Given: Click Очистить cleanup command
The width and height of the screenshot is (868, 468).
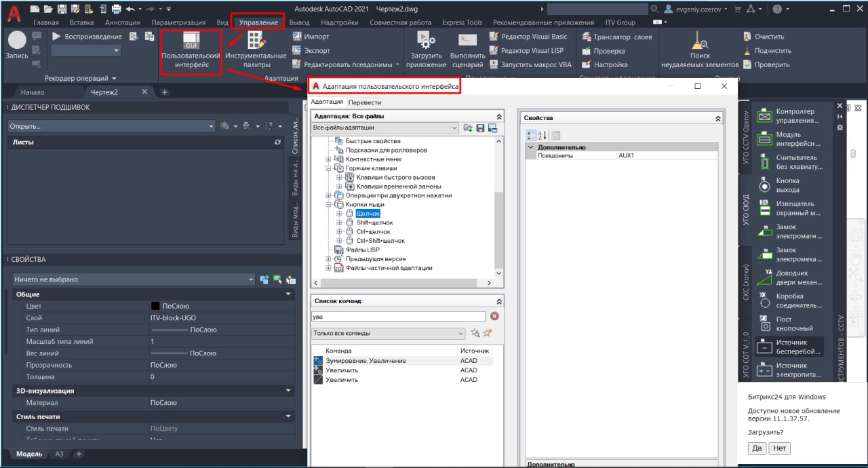Looking at the screenshot, I should pyautogui.click(x=763, y=37).
